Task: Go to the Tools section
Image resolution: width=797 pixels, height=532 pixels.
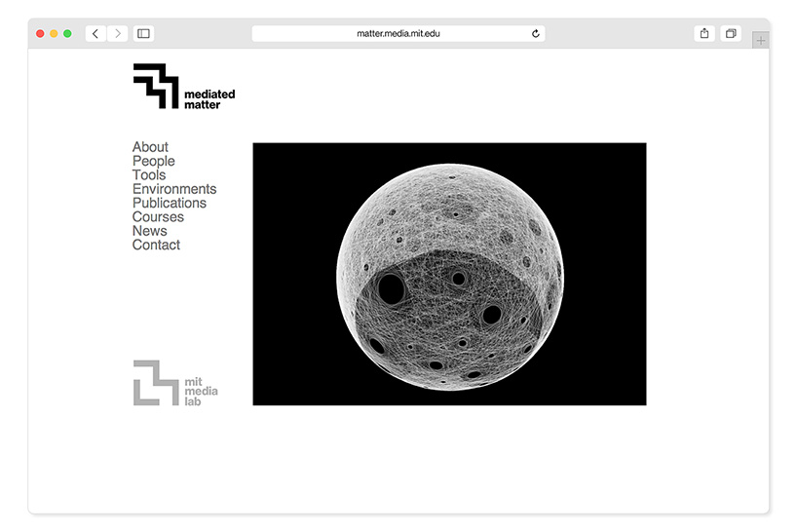Action: [x=149, y=174]
